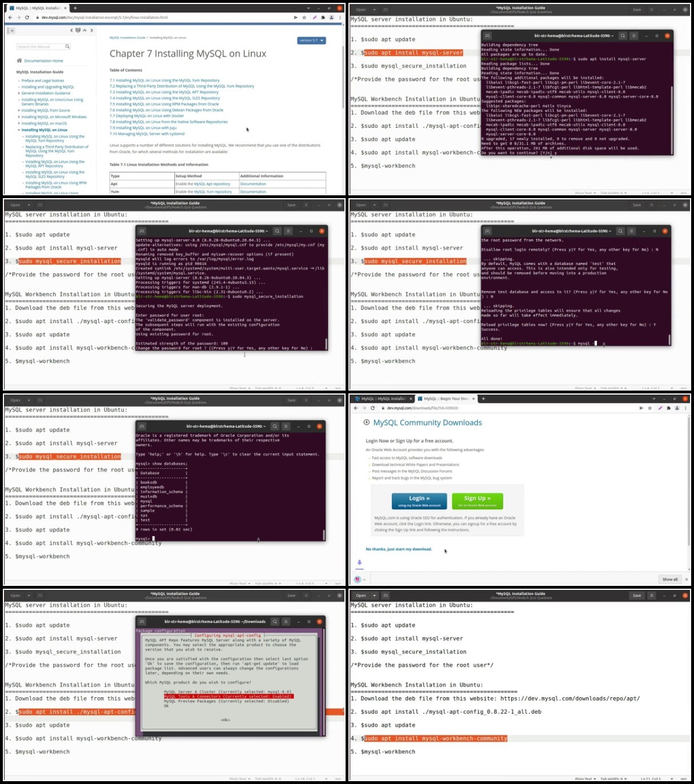The height and width of the screenshot is (784, 694).
Task: Click the search icon in the ~/Downloads terminal
Action: point(275,621)
